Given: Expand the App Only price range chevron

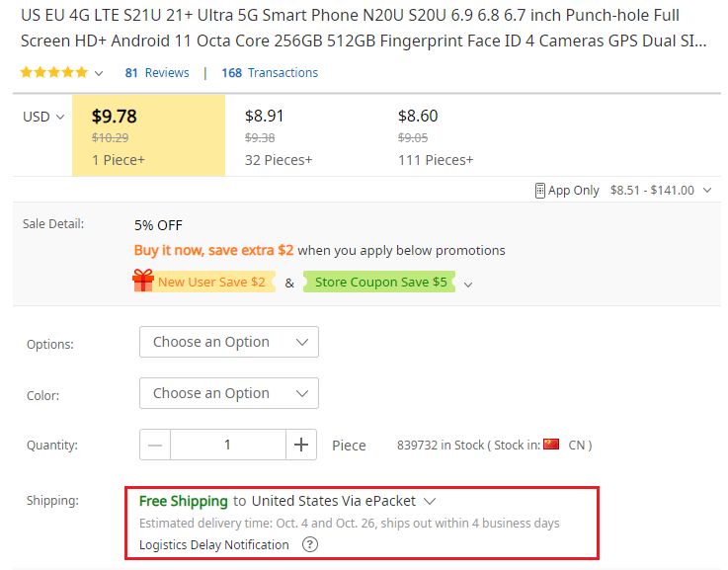Looking at the screenshot, I should point(707,191).
